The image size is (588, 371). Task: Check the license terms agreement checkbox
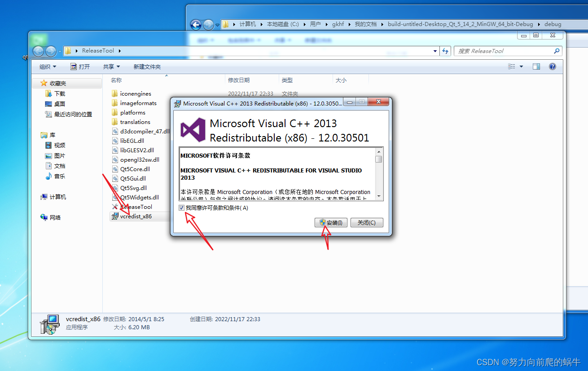pyautogui.click(x=181, y=208)
